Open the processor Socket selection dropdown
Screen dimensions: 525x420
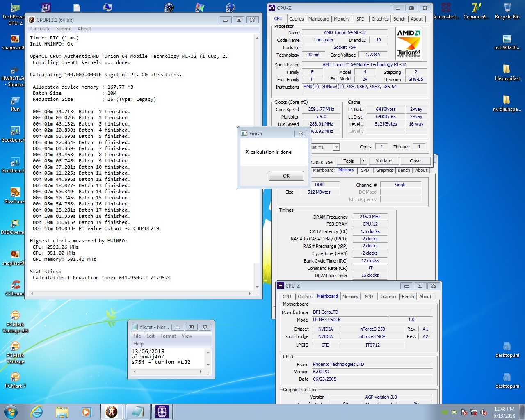(x=336, y=147)
